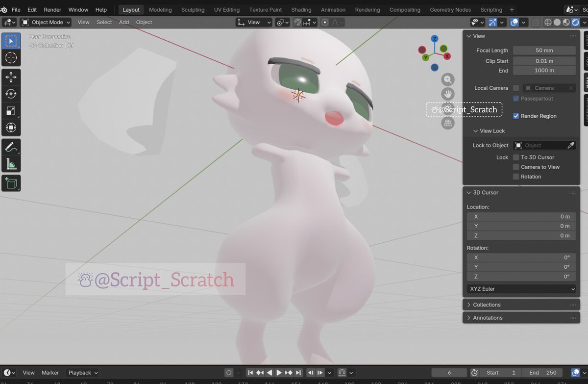Viewport: 588px width, 384px height.
Task: Open the File menu
Action: [x=16, y=9]
